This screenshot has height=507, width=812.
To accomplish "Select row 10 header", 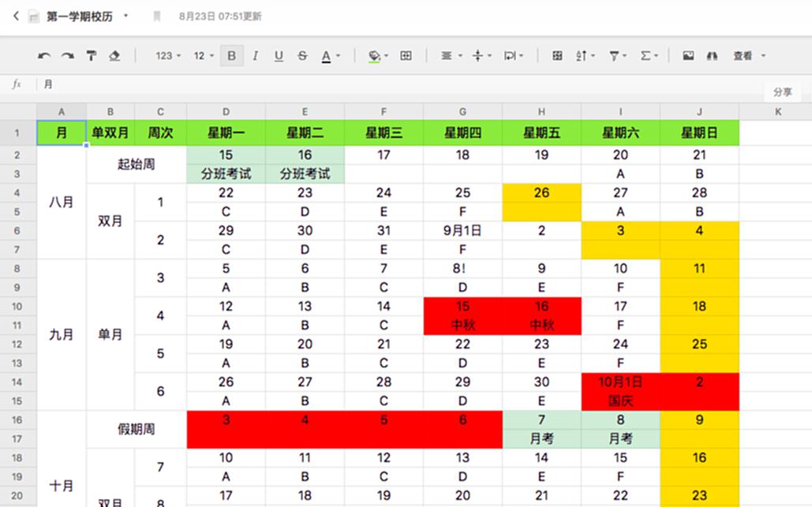I will [17, 306].
